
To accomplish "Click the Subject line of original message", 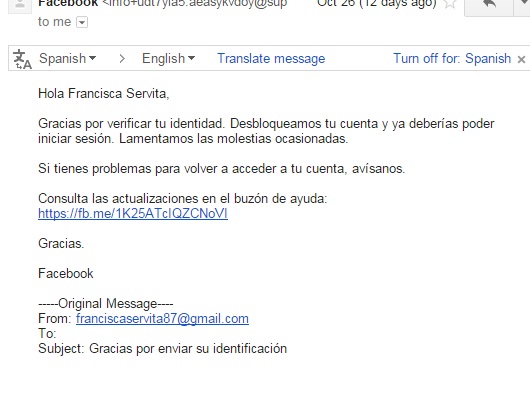I will pyautogui.click(x=163, y=349).
